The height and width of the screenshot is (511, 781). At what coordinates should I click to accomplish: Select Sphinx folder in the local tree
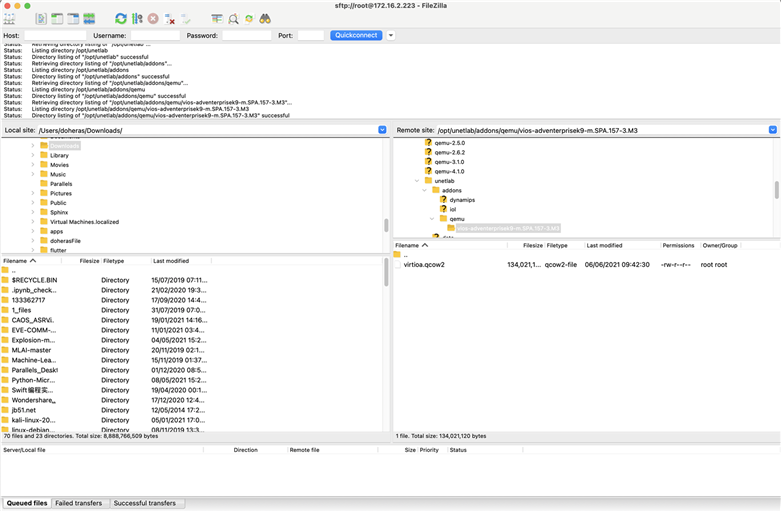pyautogui.click(x=59, y=212)
